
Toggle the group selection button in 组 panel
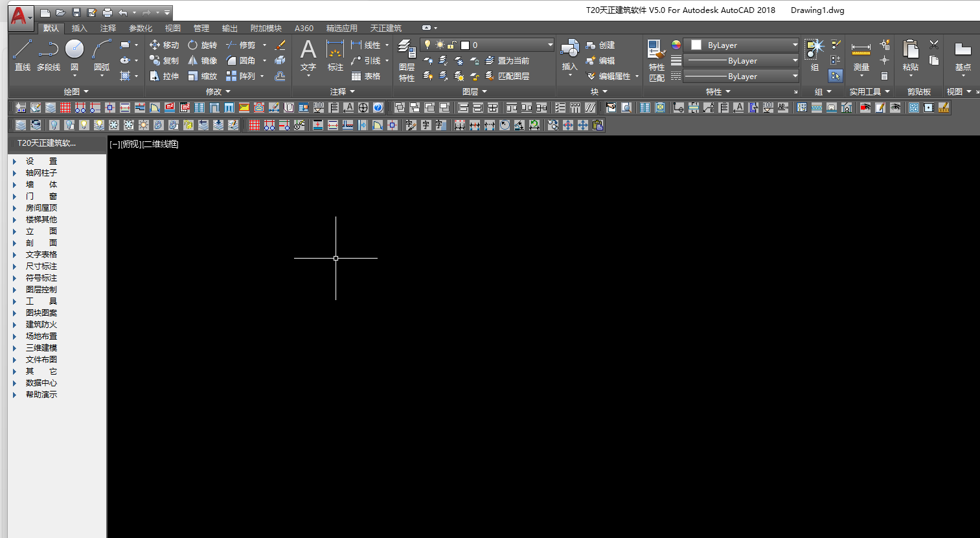836,76
